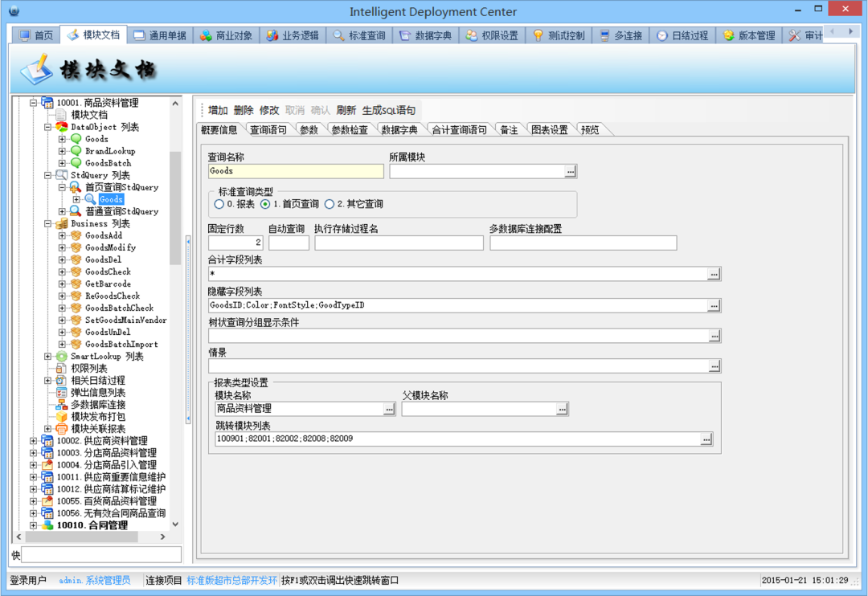Image resolution: width=868 pixels, height=596 pixels.
Task: Click the StdQuery 列表 magnifier icon
Action: (x=61, y=175)
